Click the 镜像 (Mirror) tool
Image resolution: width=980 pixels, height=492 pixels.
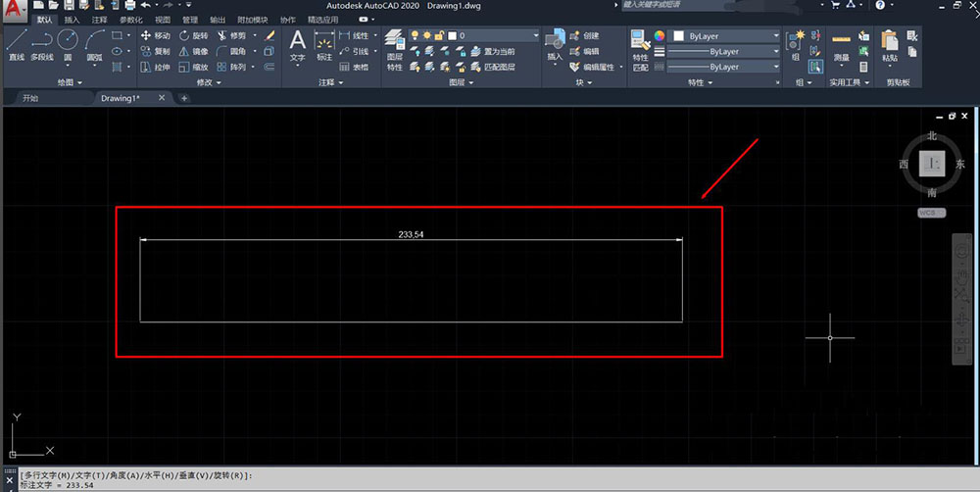click(x=194, y=51)
